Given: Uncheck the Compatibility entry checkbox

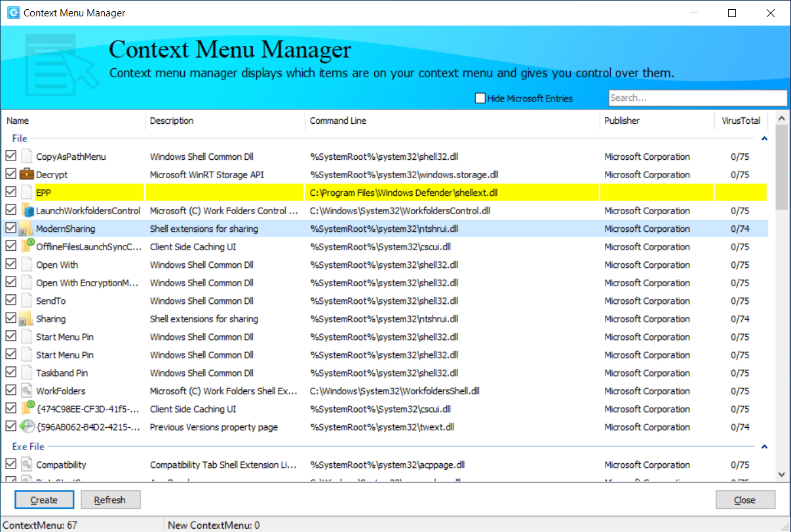Looking at the screenshot, I should [x=10, y=465].
